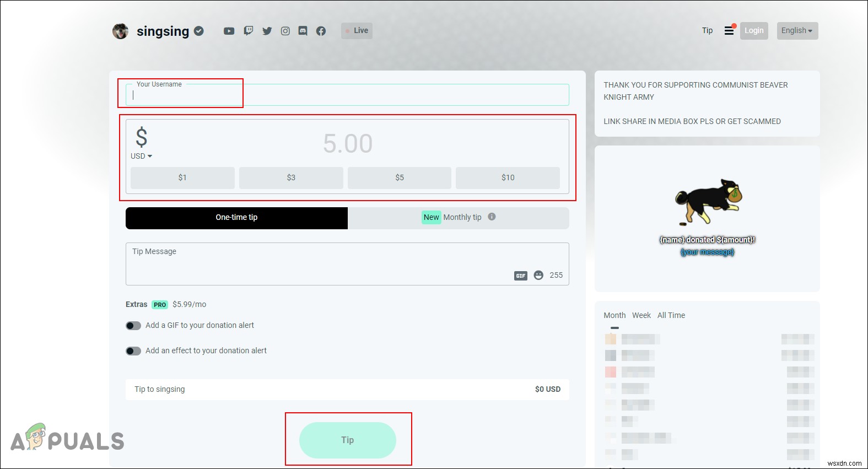Viewport: 868px width, 469px height.
Task: Click the 255 character counter
Action: pyautogui.click(x=556, y=275)
